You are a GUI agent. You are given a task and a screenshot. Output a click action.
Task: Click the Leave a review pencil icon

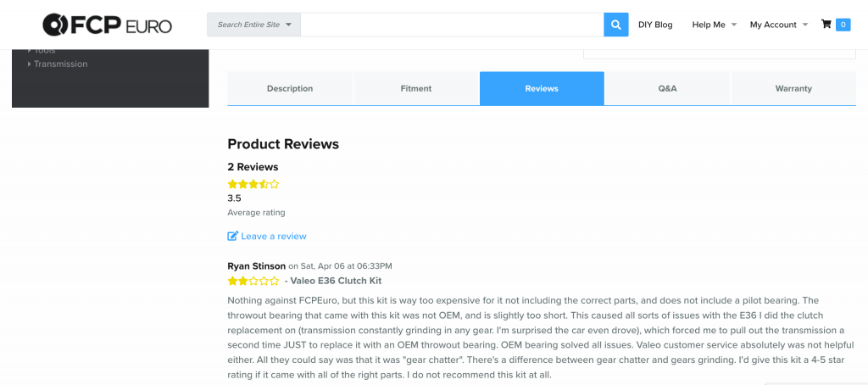[x=233, y=236]
